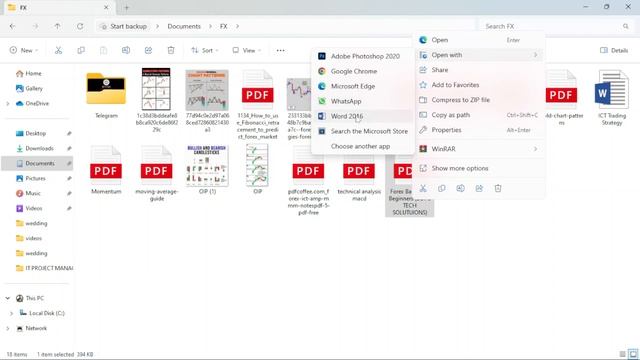This screenshot has width=640, height=360.
Task: Click Delete icon in context menu bottom row
Action: click(498, 188)
